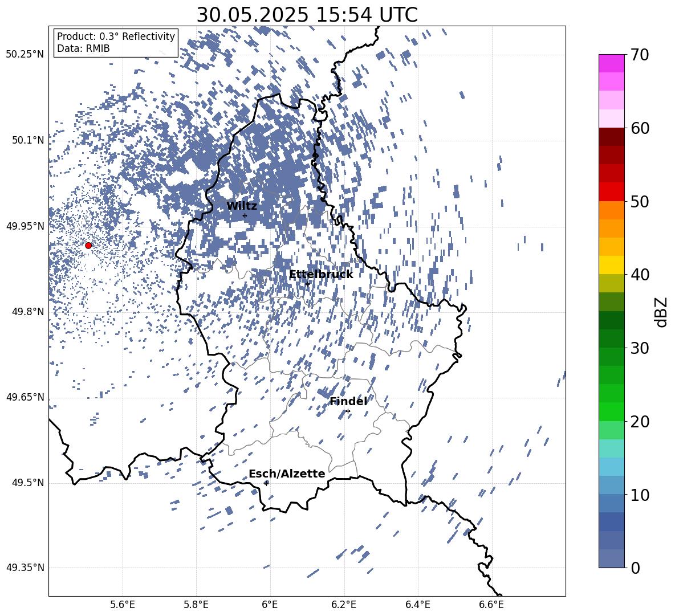Click the colorbar tick value 0
The height and width of the screenshot is (616, 675).
click(x=635, y=568)
